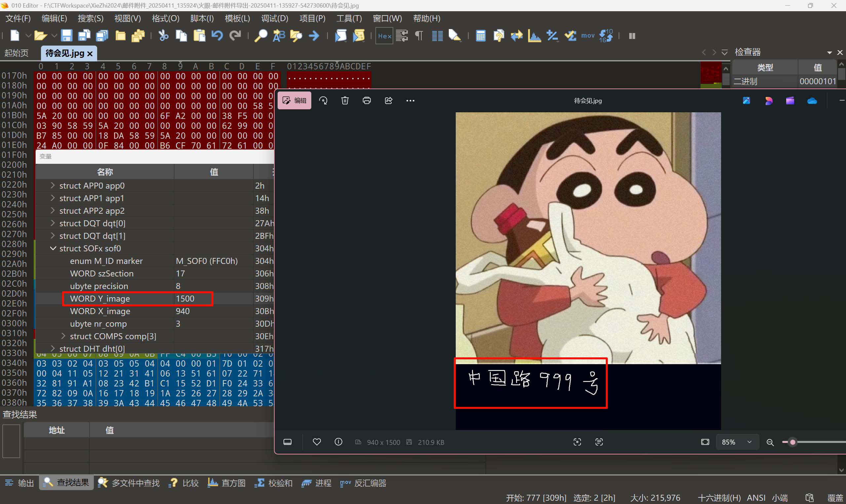Click the rotate icon in image viewer
Screen dimensions: 846x504
pyautogui.click(x=323, y=100)
